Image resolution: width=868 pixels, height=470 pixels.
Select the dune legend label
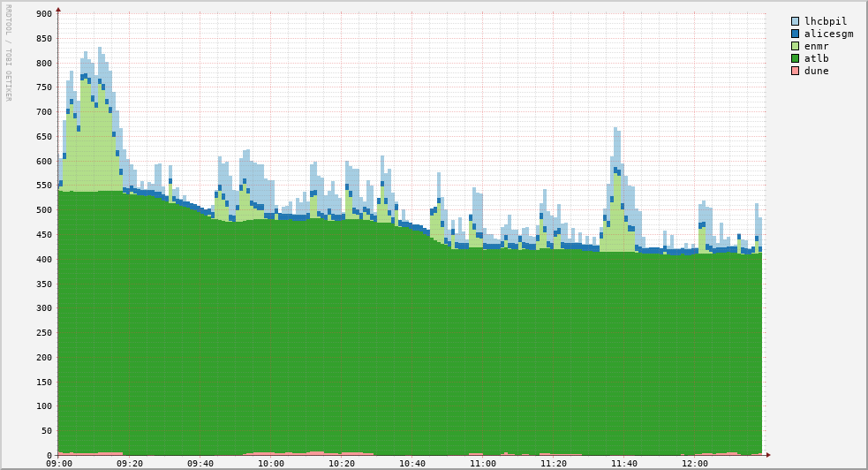coord(816,71)
